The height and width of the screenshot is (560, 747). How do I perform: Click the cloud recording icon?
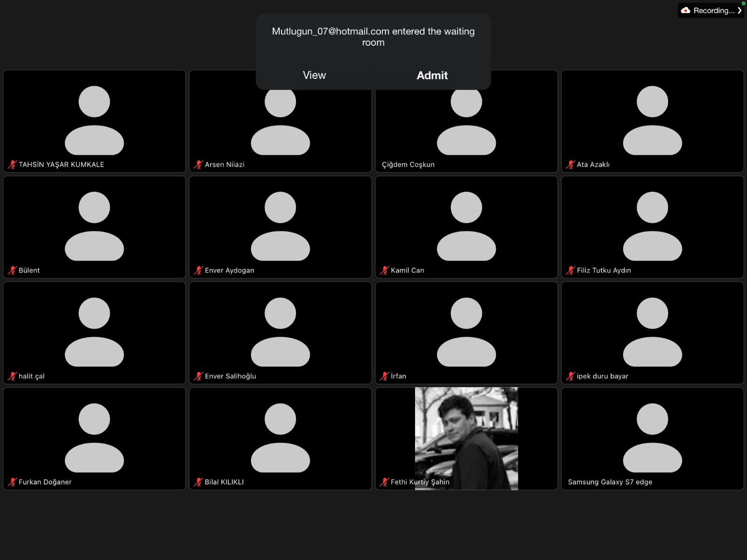(x=685, y=10)
